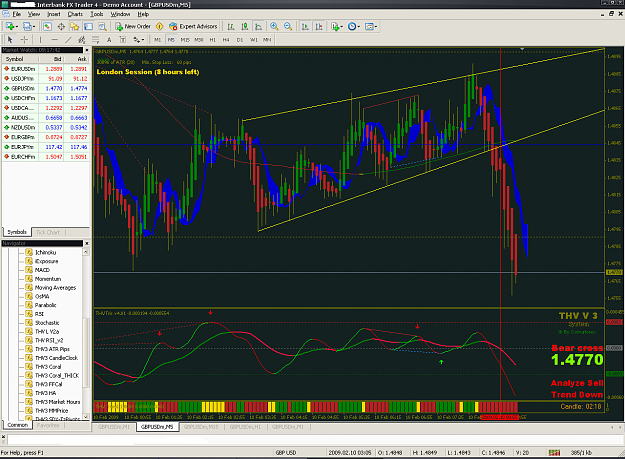Open the File menu
Screen dimensions: 625x459
[x=16, y=14]
